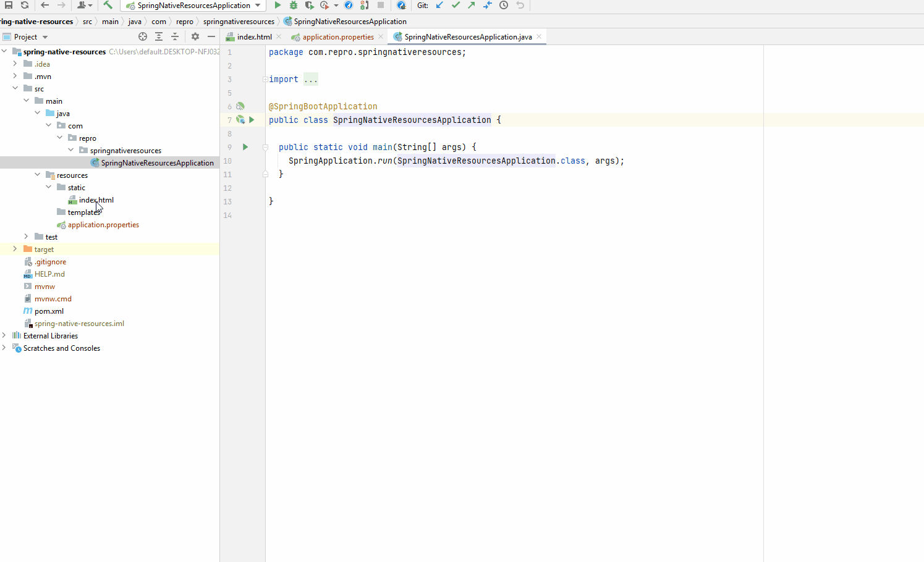Click the Git rollback icon
This screenshot has height=562, width=924.
click(x=520, y=5)
